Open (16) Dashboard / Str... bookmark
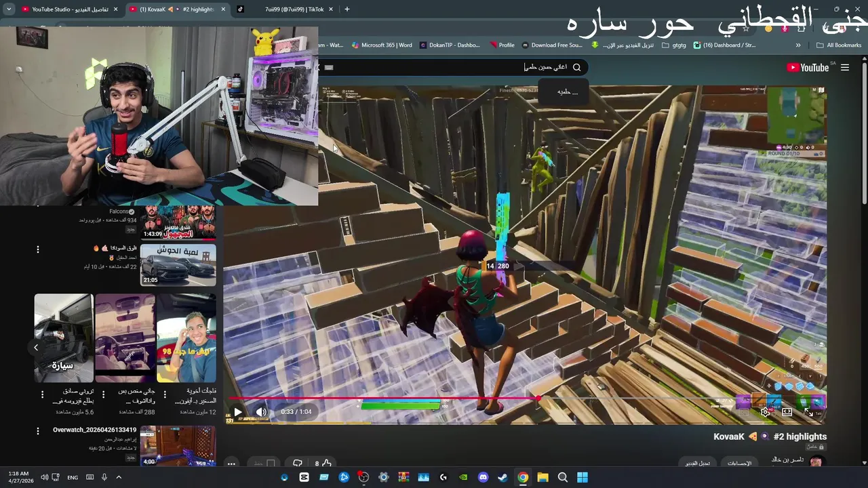The height and width of the screenshot is (488, 868). pyautogui.click(x=724, y=45)
